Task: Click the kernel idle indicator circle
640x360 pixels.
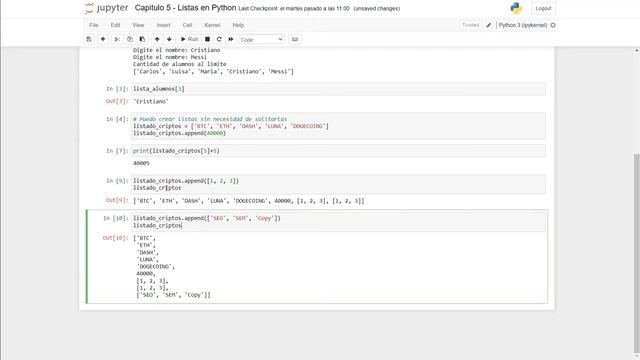Action: coord(553,25)
